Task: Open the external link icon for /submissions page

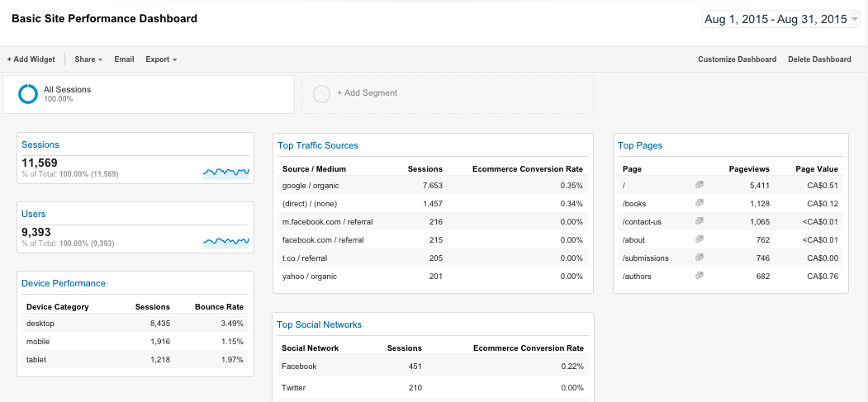Action: pos(699,258)
